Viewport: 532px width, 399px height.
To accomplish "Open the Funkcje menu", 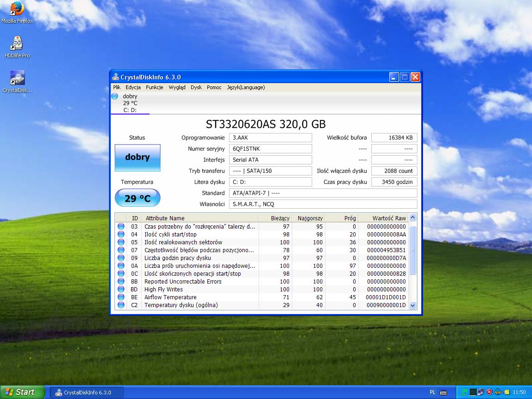I will coord(154,87).
